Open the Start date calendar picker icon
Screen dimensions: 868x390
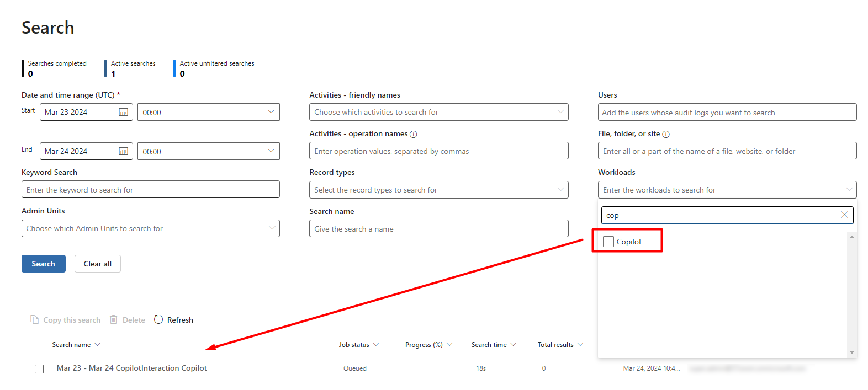coord(123,112)
